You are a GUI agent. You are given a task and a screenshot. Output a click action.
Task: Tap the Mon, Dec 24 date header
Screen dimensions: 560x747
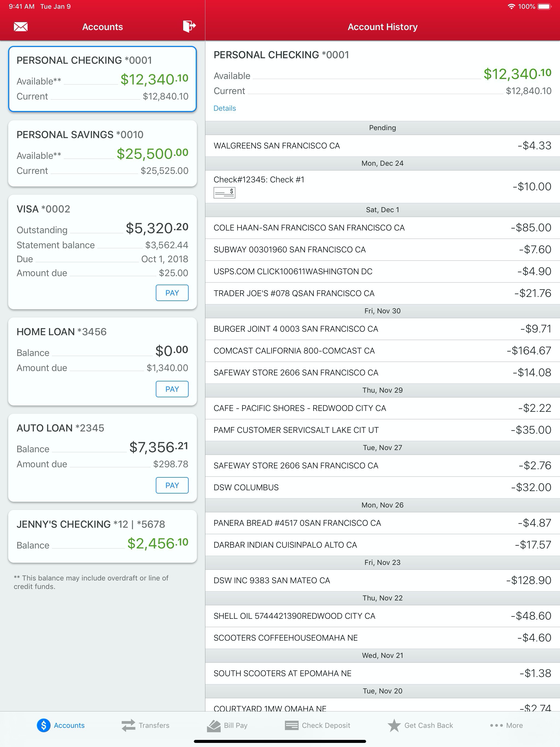pyautogui.click(x=382, y=163)
